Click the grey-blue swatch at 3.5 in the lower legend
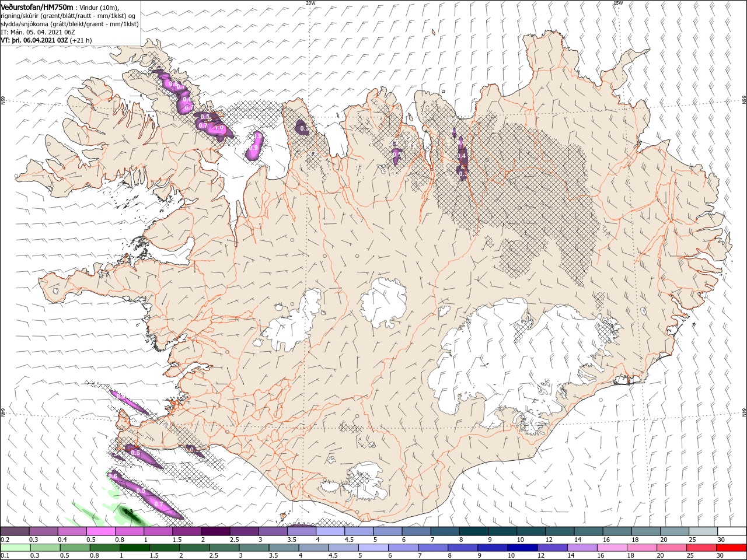Viewport: 747px width, 560px height. pos(284,548)
